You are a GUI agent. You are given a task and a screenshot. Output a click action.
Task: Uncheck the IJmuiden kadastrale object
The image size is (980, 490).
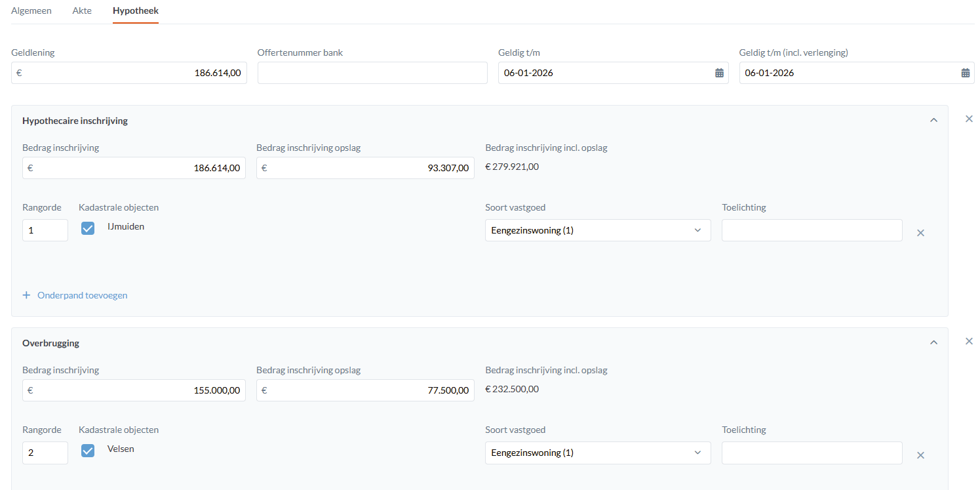[88, 228]
